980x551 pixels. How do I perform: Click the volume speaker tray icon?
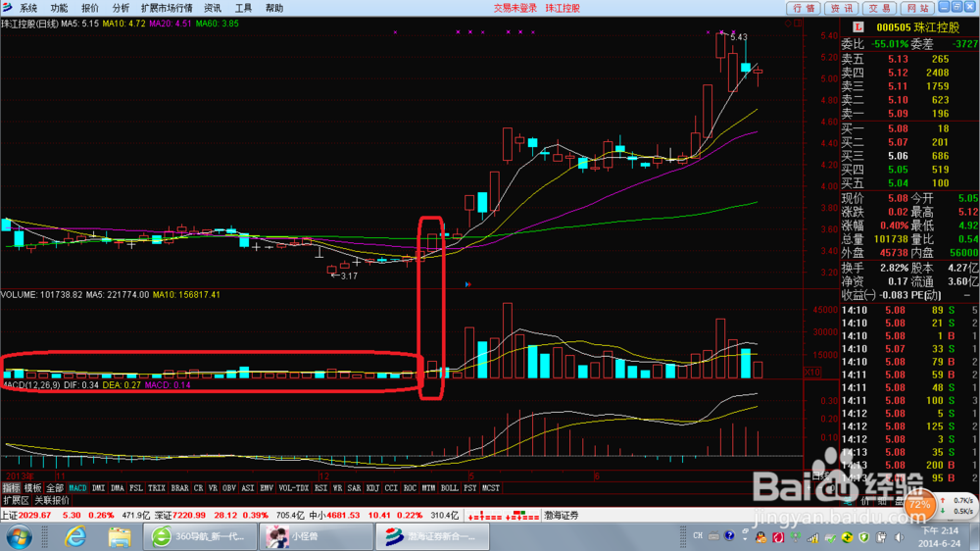point(899,536)
